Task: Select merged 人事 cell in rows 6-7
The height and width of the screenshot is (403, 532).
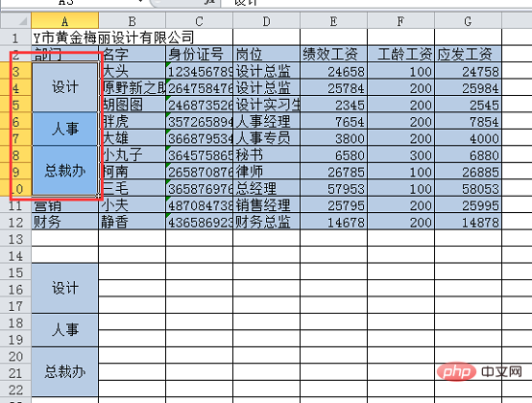Action: [64, 130]
